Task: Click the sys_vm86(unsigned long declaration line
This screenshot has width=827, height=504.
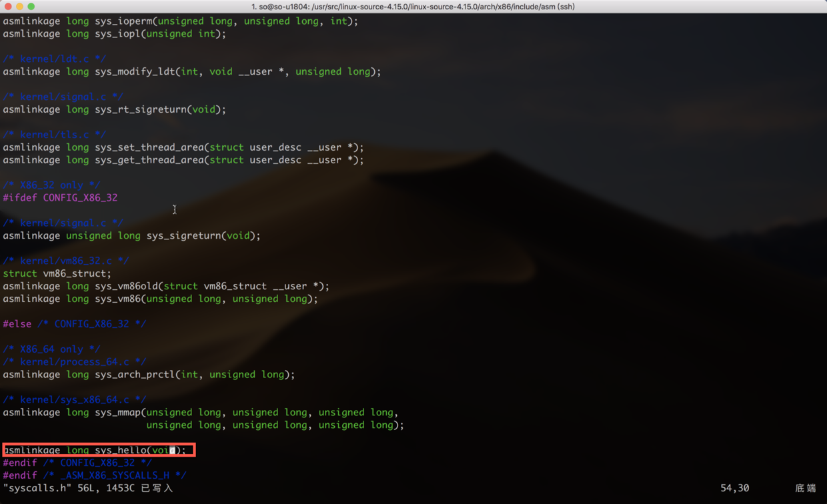Action: [x=160, y=299]
